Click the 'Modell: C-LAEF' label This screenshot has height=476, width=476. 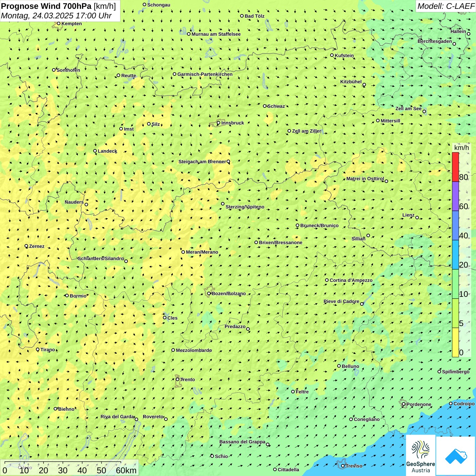446,6
